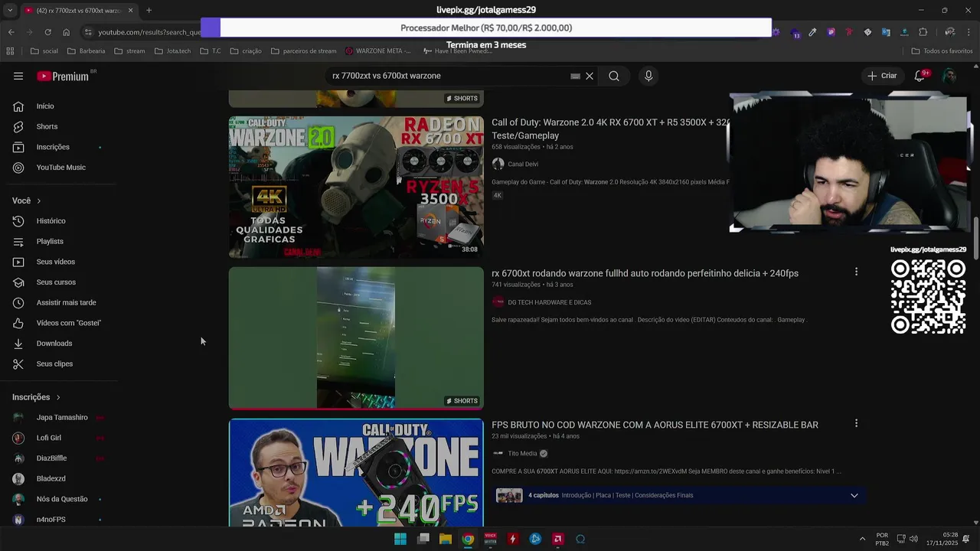Play the Warzone 2.0 4K RX 6700 XT thumbnail
The image size is (980, 551).
(356, 187)
